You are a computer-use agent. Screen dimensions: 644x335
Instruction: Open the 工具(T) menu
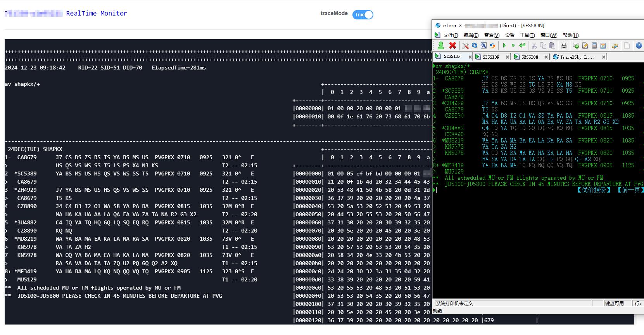527,35
